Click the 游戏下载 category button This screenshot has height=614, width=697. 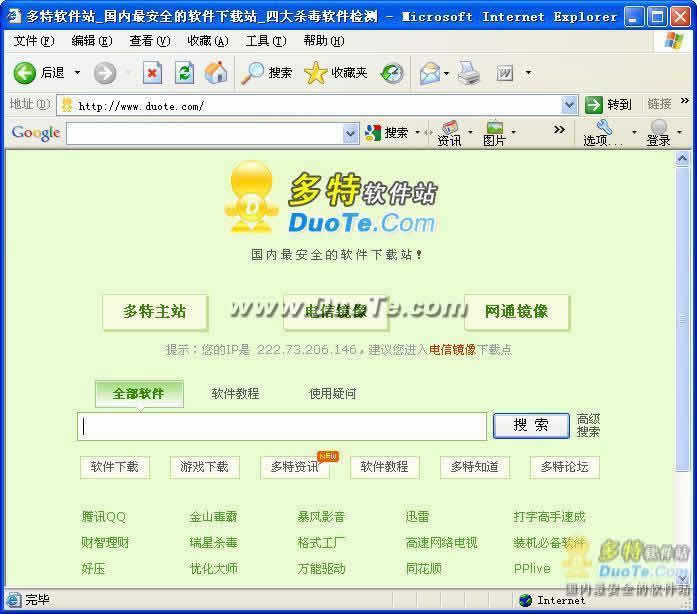point(204,467)
